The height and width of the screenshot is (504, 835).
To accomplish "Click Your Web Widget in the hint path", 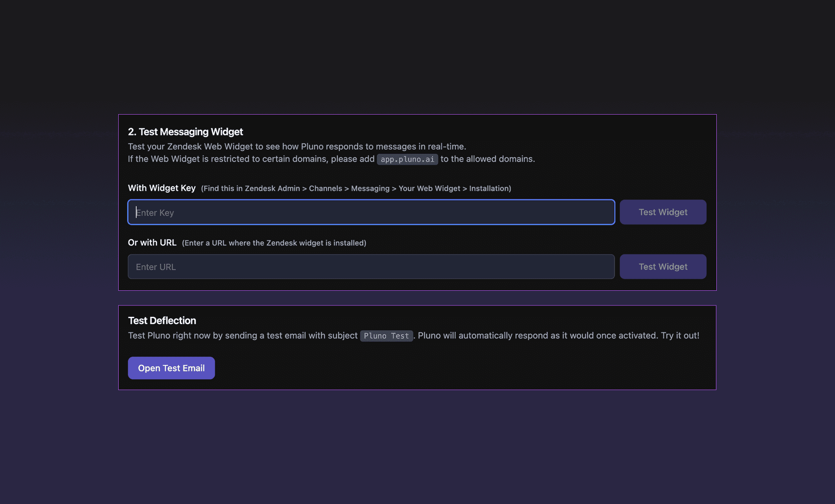I will pos(429,188).
